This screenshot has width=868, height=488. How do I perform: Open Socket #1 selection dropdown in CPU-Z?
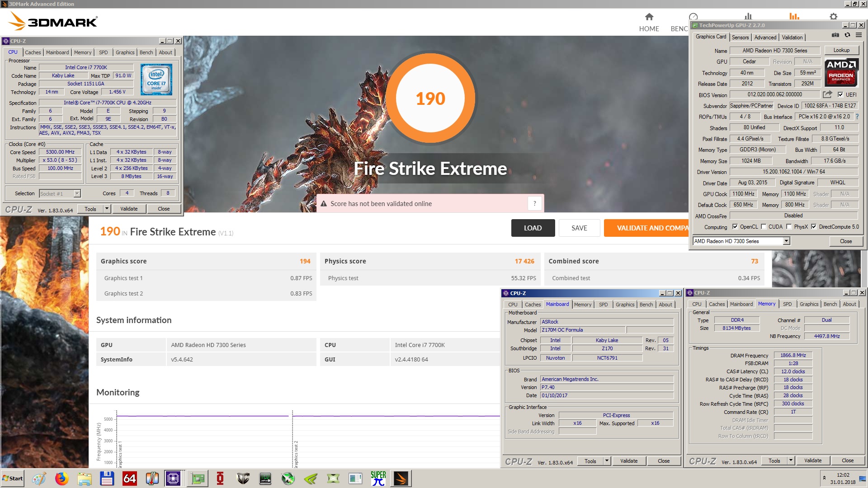point(77,193)
